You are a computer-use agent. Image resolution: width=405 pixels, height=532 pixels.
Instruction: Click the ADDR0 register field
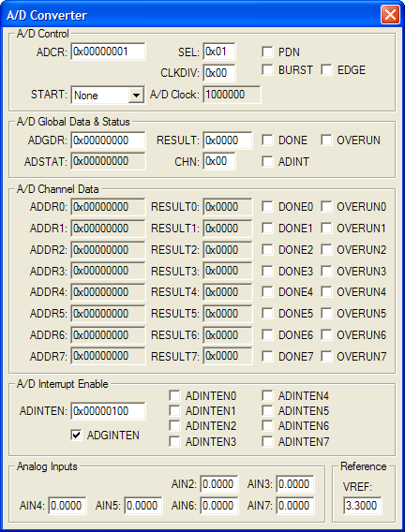coord(108,207)
